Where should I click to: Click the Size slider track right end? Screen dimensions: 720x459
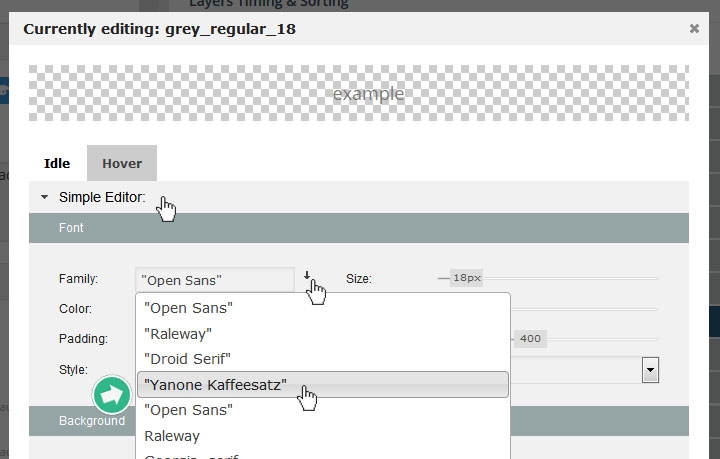click(654, 278)
